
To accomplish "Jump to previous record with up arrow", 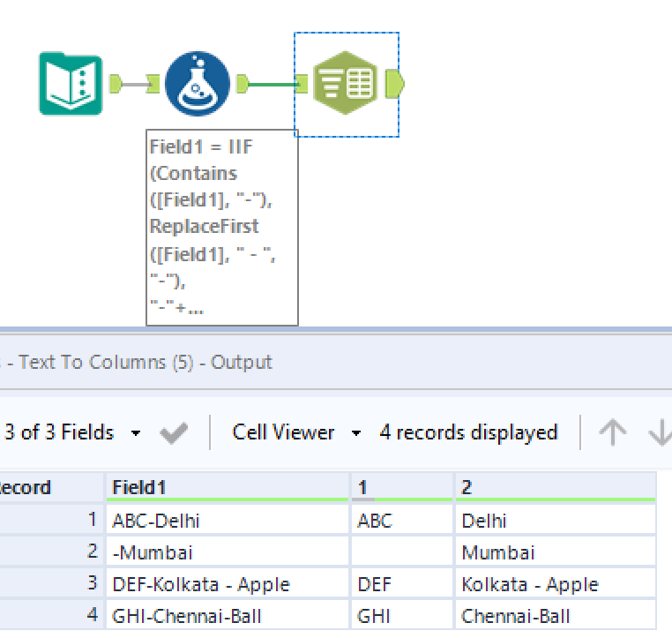I will coord(612,432).
